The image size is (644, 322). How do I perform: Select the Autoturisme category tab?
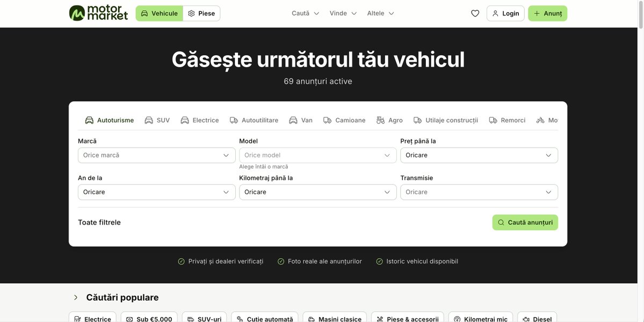[x=109, y=120]
